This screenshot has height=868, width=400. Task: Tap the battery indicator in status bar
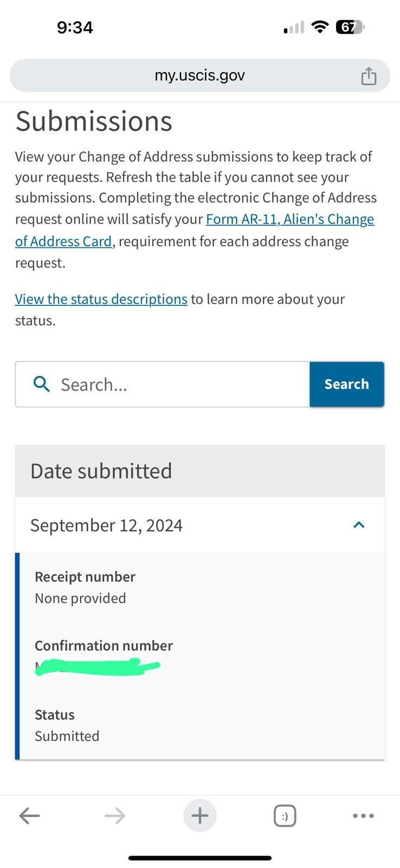pyautogui.click(x=350, y=27)
